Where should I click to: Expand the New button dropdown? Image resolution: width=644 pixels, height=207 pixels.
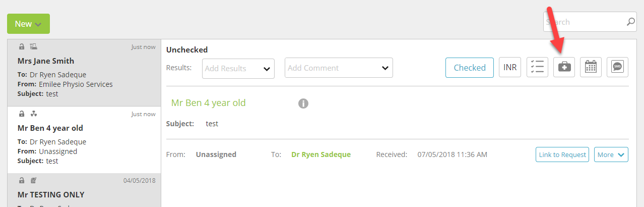click(x=28, y=24)
